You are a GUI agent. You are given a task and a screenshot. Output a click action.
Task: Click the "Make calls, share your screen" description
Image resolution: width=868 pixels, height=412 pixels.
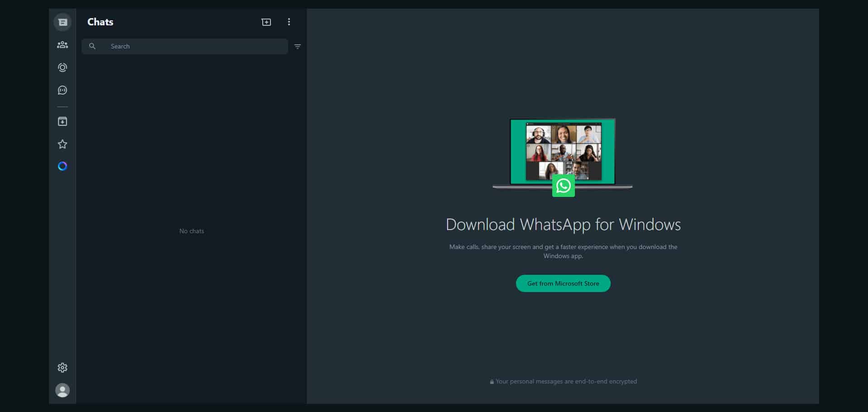click(x=563, y=251)
